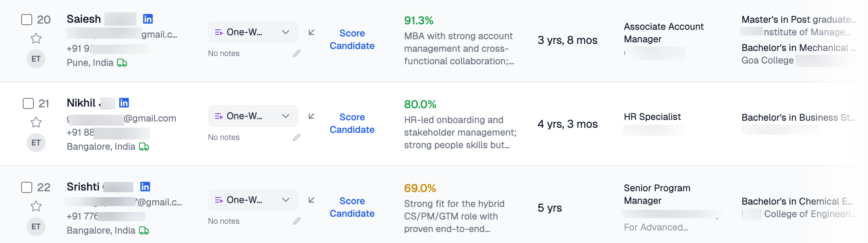
Task: Open Srishti's LinkedIn profile icon
Action: click(145, 187)
